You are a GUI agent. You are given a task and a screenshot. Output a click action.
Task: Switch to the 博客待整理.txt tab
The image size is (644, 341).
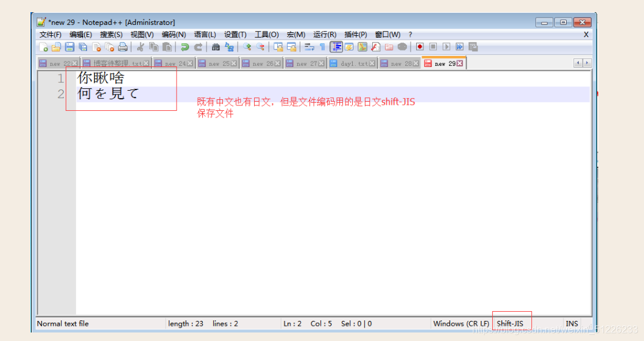pyautogui.click(x=116, y=63)
